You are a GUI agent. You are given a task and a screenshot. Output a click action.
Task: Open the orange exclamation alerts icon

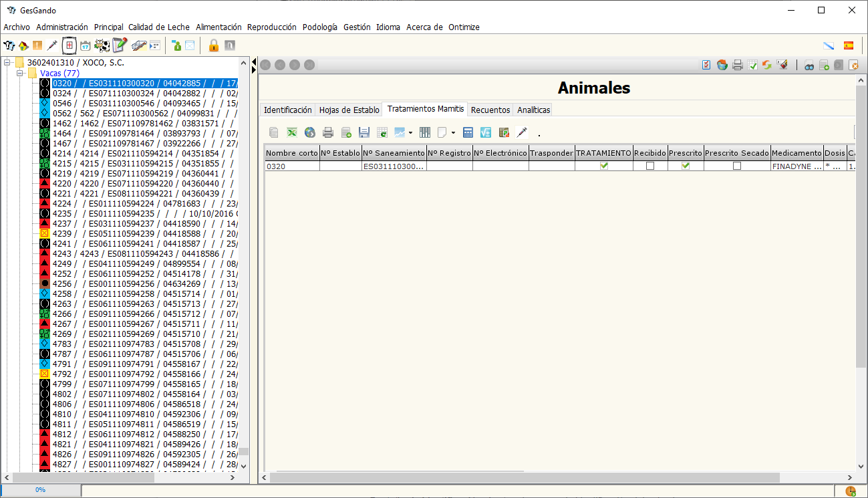tap(37, 45)
